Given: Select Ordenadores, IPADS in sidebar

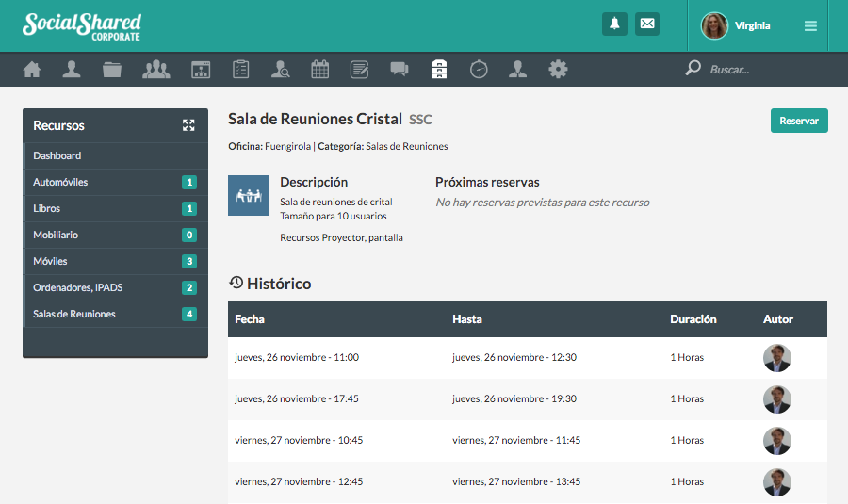Looking at the screenshot, I should [80, 287].
